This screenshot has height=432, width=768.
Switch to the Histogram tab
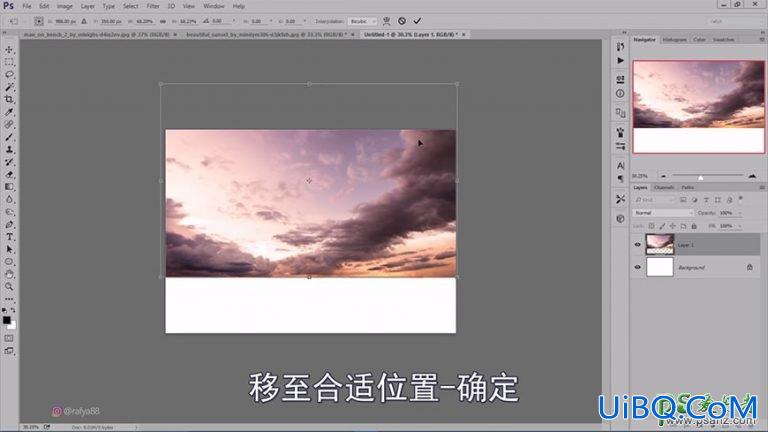click(x=674, y=40)
